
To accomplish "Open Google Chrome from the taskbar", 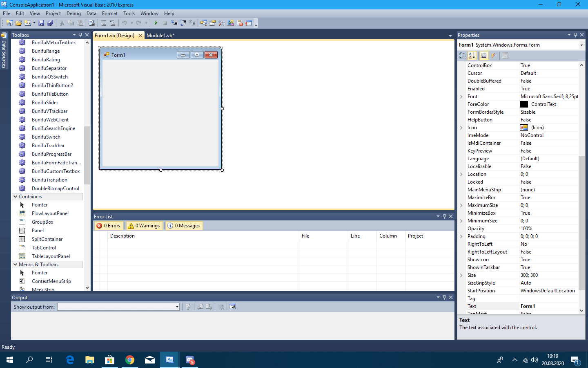I will click(130, 360).
